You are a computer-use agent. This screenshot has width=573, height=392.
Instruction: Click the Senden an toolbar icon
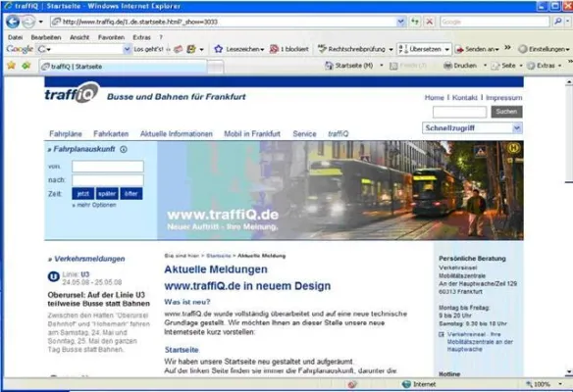click(460, 49)
